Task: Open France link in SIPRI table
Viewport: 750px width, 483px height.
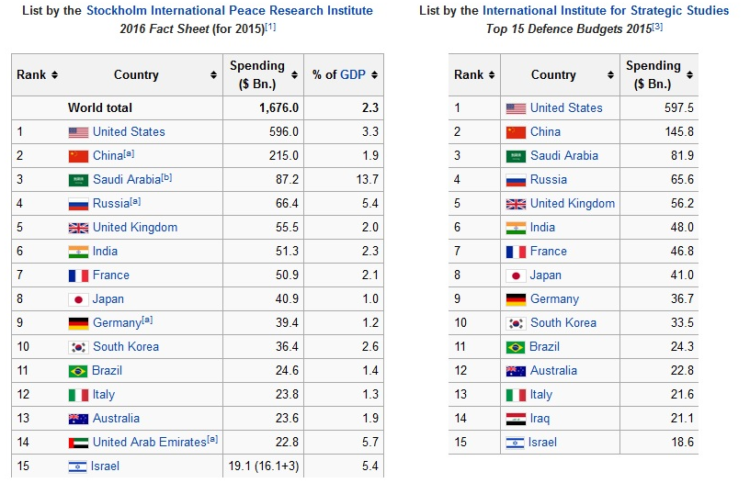Action: tap(111, 275)
